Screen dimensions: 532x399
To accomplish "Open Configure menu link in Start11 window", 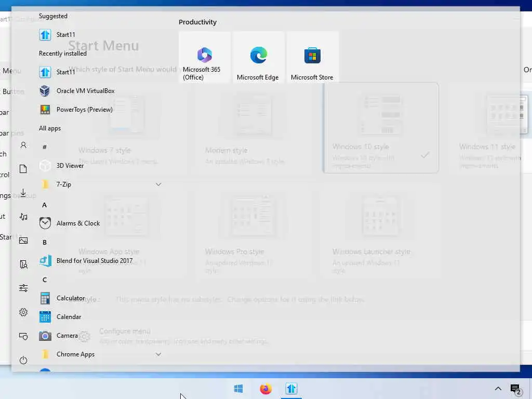I will [x=125, y=331].
